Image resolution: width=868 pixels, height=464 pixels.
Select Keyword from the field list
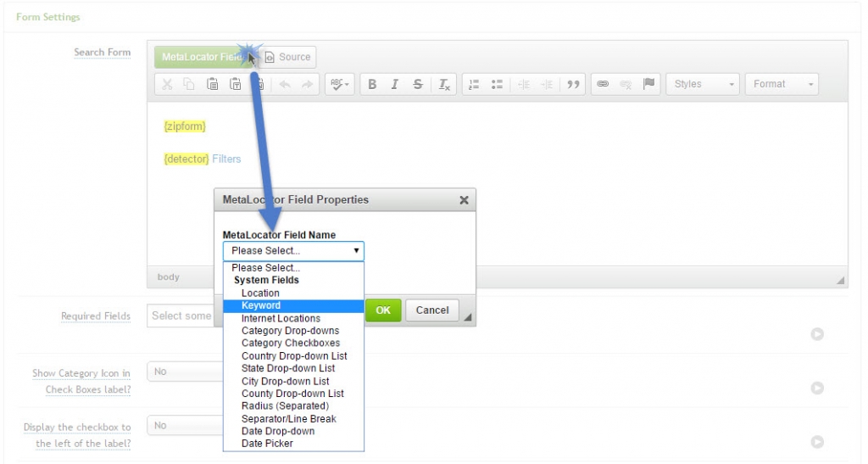coord(293,305)
